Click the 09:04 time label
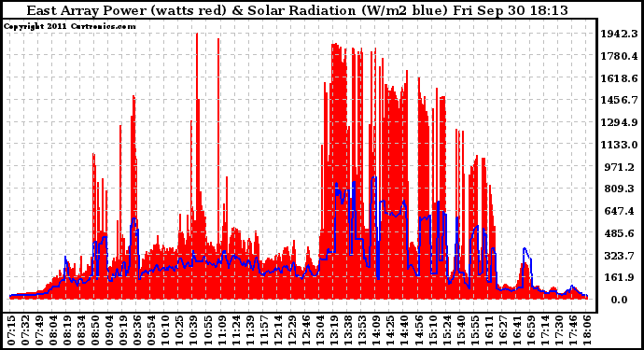 109,330
